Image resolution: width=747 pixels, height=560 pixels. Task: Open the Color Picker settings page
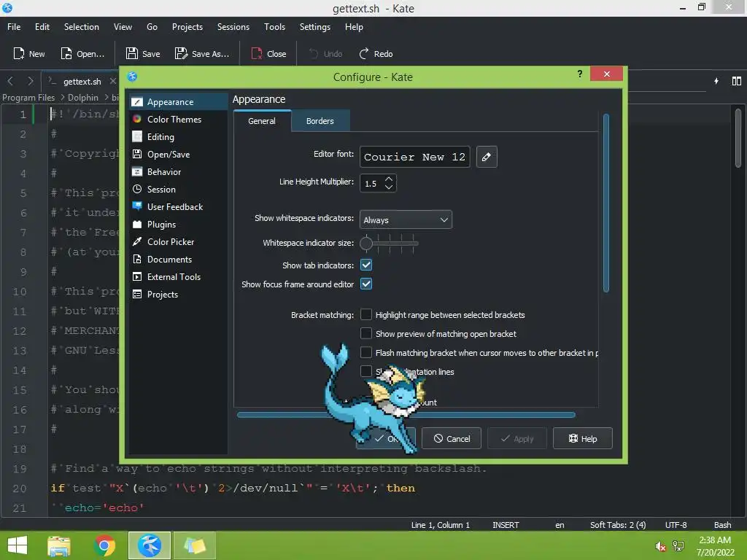point(178,242)
